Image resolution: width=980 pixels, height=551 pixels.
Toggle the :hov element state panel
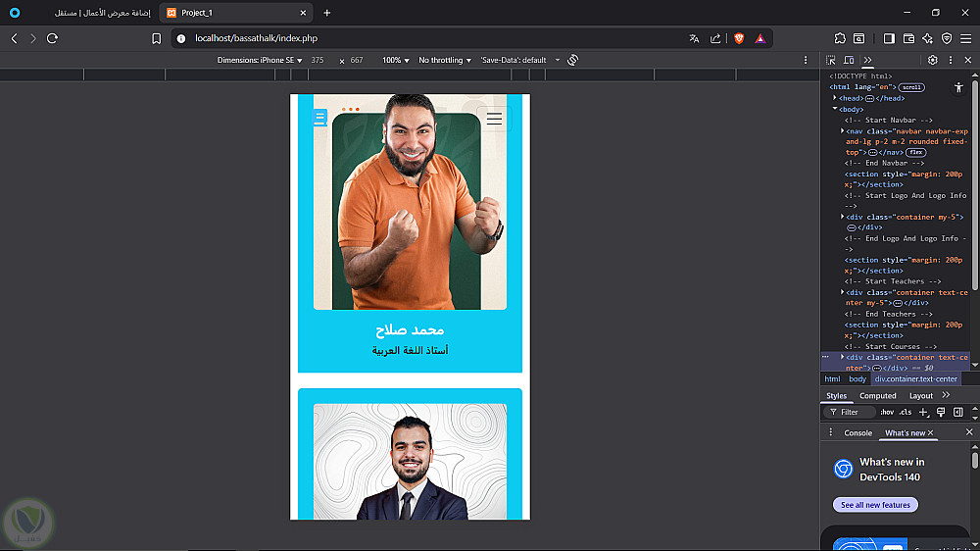(x=887, y=412)
